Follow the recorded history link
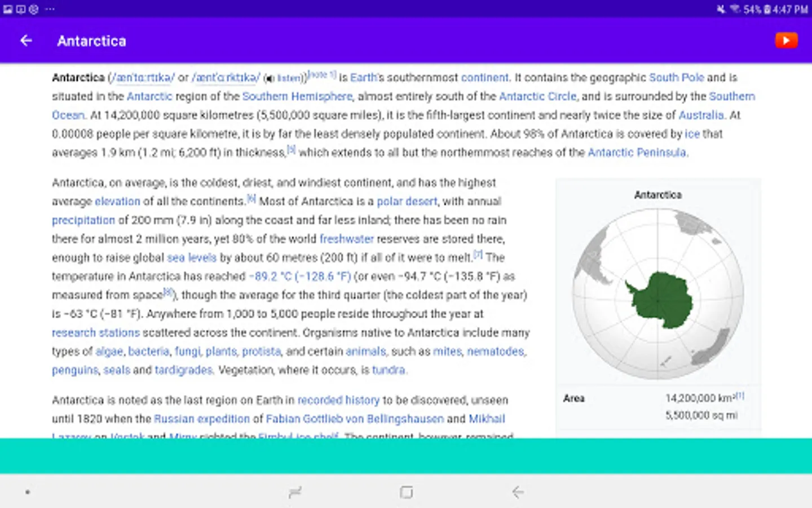812x508 pixels. 338,400
